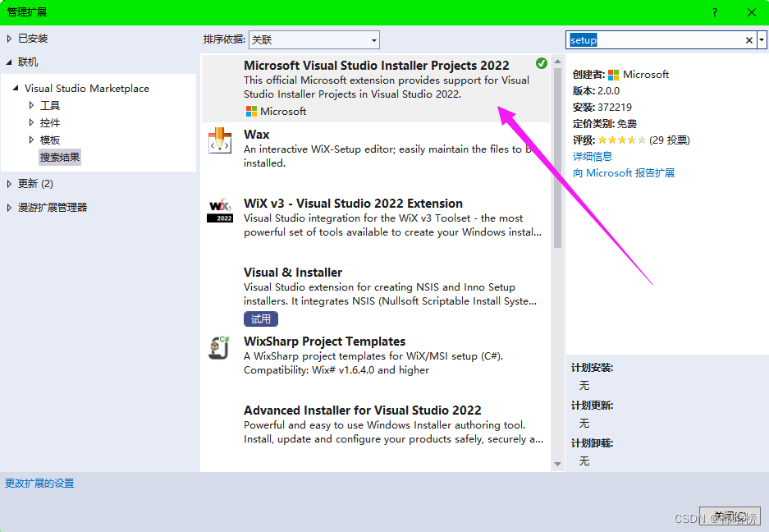Click the star rating in the details panel

[x=621, y=140]
